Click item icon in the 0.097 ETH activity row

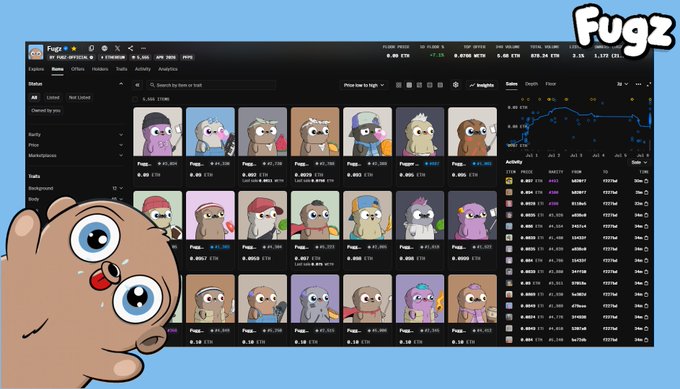pos(509,181)
